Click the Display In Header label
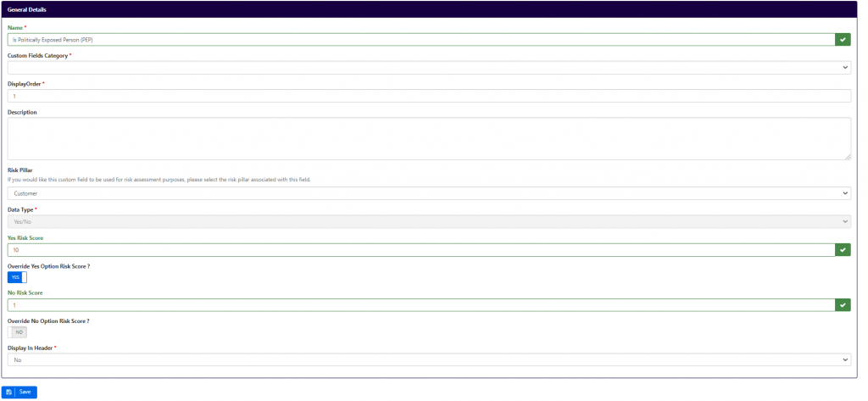 tap(32, 348)
